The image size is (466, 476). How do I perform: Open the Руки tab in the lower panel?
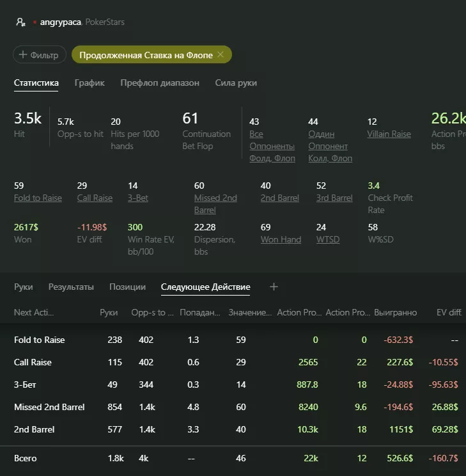24,287
